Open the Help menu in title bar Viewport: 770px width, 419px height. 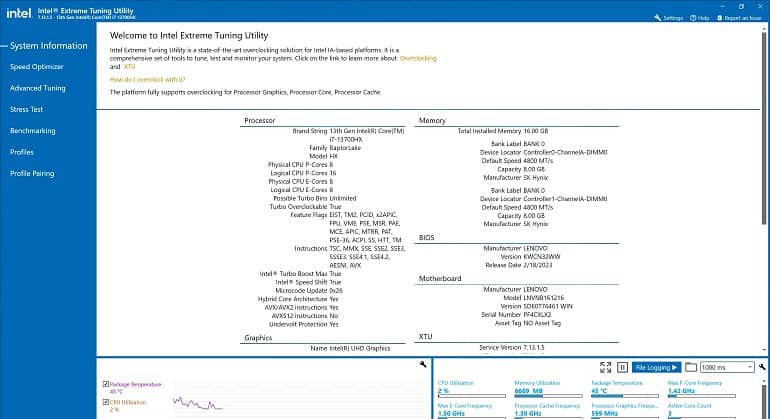699,18
